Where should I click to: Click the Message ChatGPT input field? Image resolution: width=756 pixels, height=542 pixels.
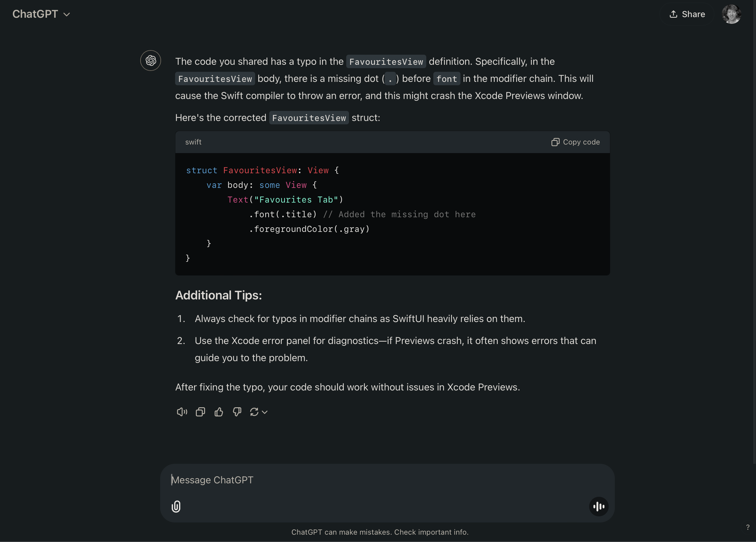tap(367, 480)
